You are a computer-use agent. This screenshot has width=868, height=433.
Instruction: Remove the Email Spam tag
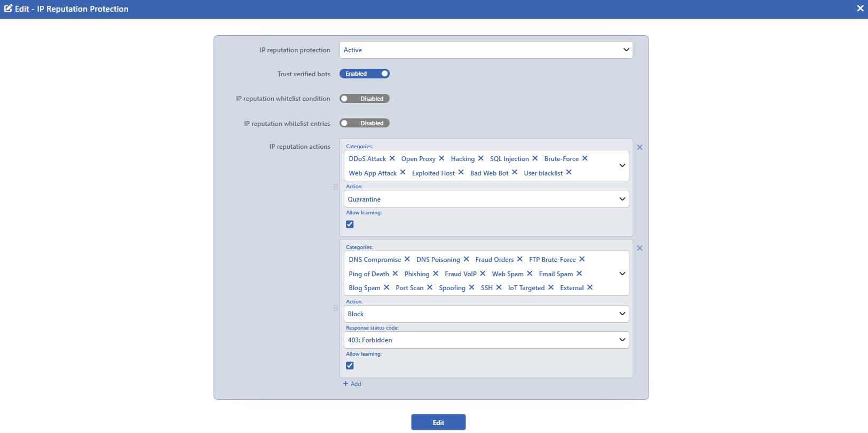[x=579, y=274]
